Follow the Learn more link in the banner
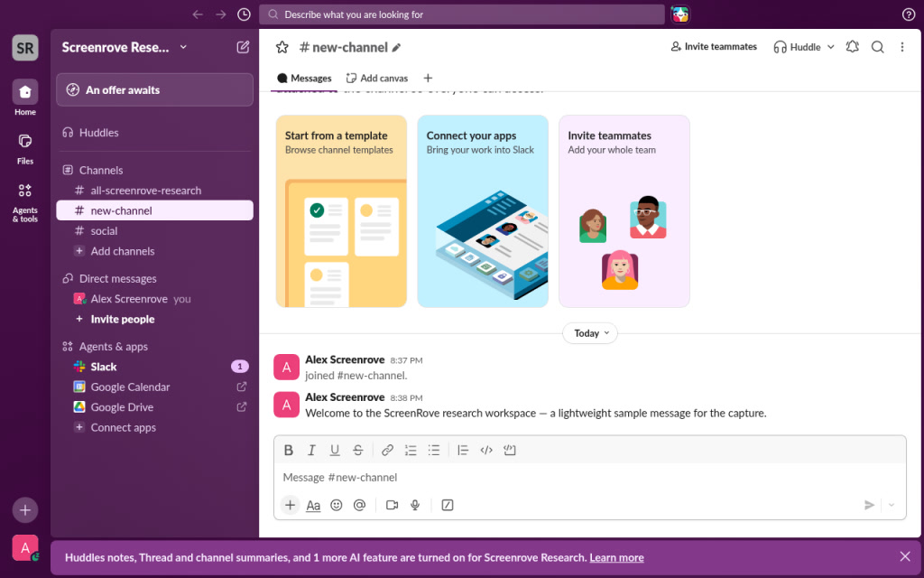The image size is (924, 578). pos(616,557)
